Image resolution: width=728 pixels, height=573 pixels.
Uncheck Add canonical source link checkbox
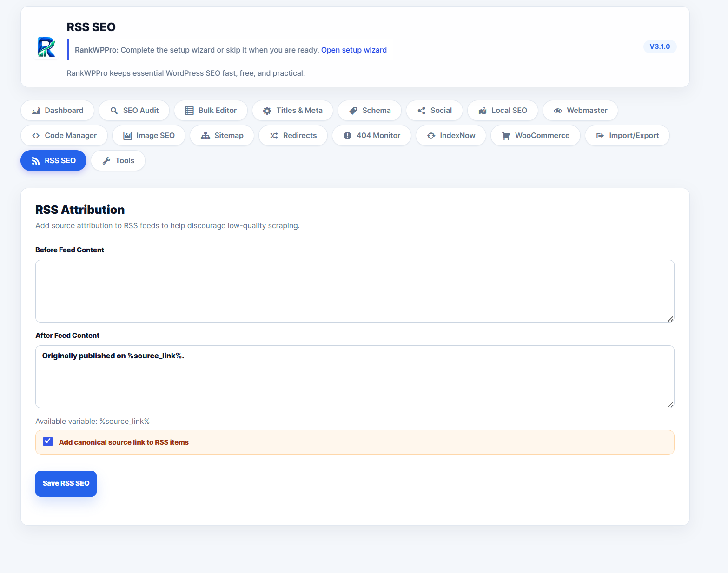pyautogui.click(x=48, y=441)
